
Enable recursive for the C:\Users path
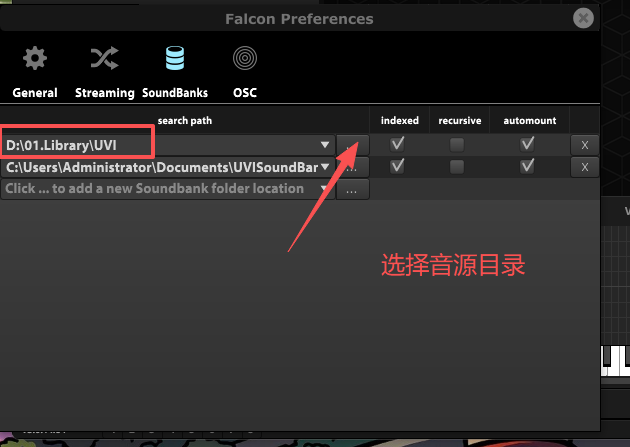point(457,167)
